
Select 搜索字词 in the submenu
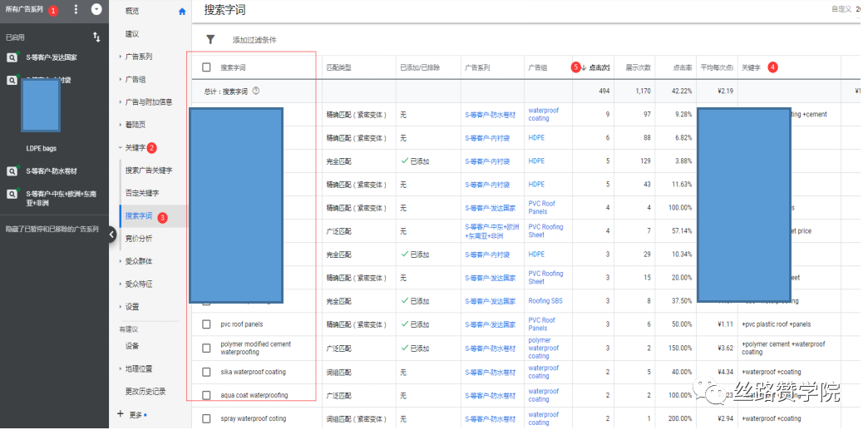[x=139, y=215]
